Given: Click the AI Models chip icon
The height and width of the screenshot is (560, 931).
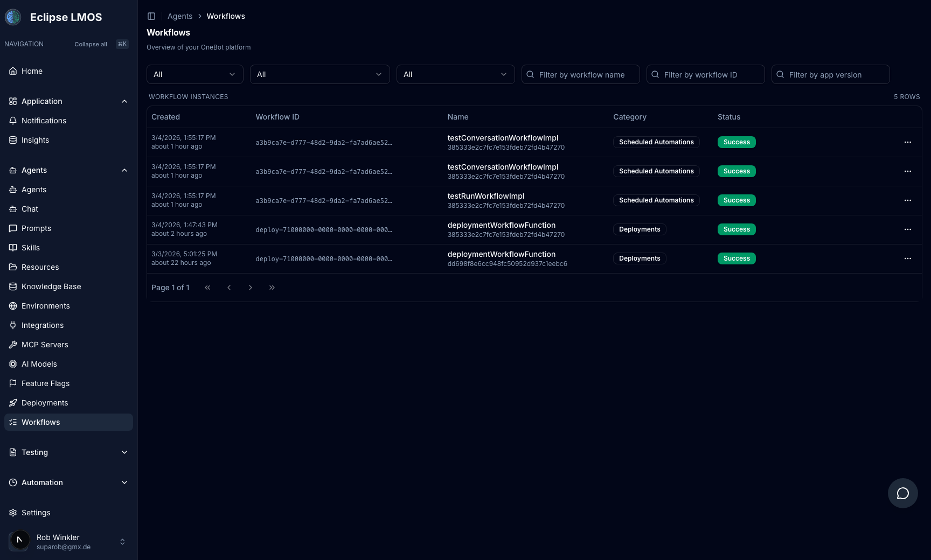Looking at the screenshot, I should pos(13,364).
